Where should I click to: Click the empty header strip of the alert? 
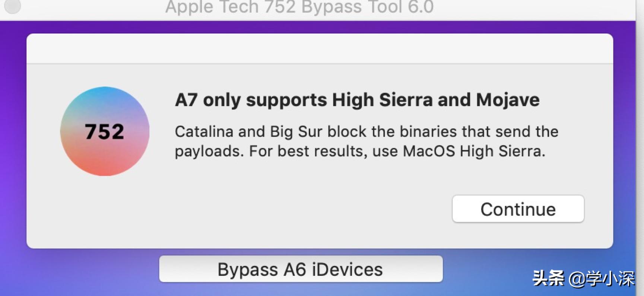click(320, 49)
